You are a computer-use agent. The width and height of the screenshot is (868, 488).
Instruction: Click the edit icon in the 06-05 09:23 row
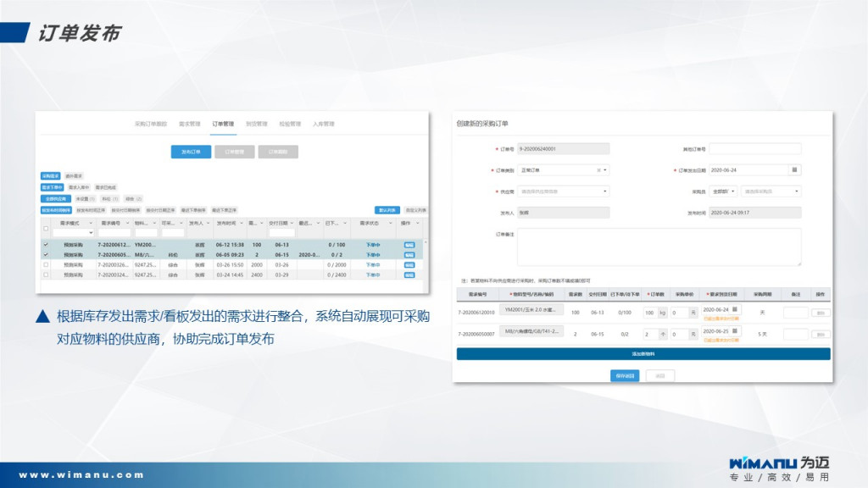tap(409, 254)
